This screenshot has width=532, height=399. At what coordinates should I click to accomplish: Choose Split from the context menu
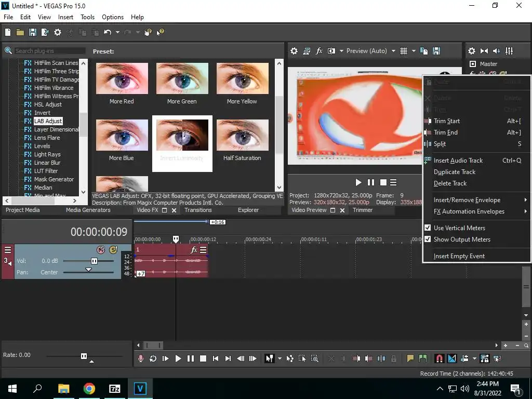point(477,144)
